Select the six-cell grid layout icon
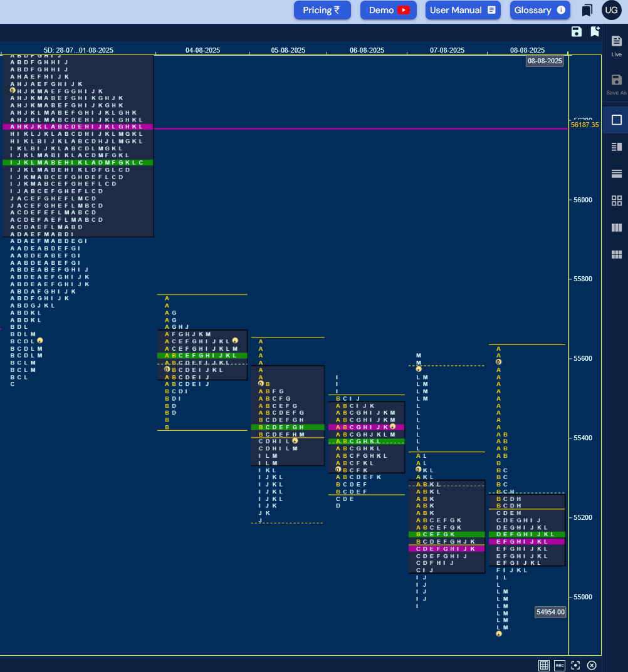The image size is (628, 672). click(x=617, y=254)
